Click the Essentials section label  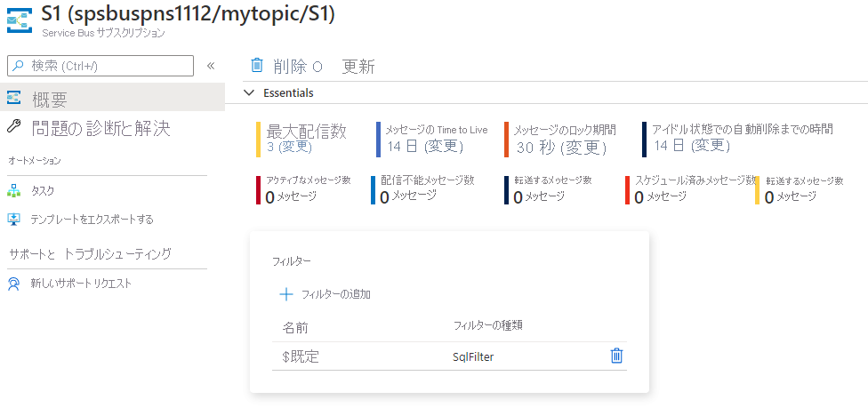[288, 93]
